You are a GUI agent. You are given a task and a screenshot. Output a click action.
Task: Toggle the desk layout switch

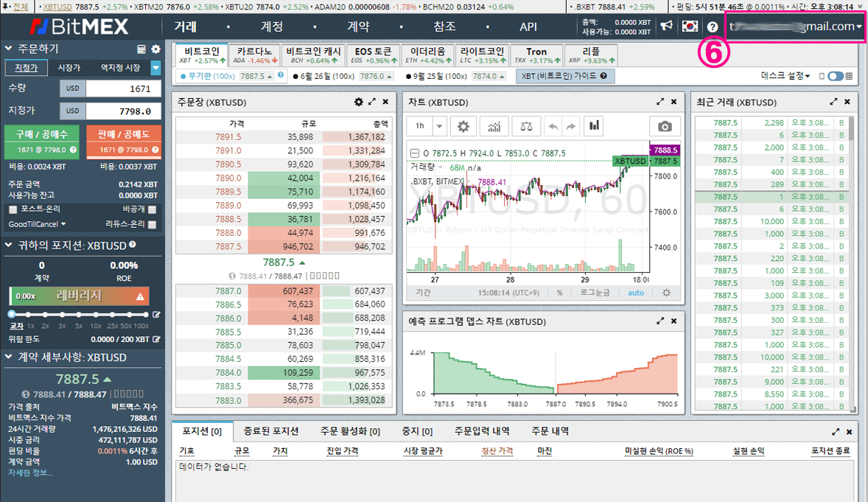coord(836,76)
